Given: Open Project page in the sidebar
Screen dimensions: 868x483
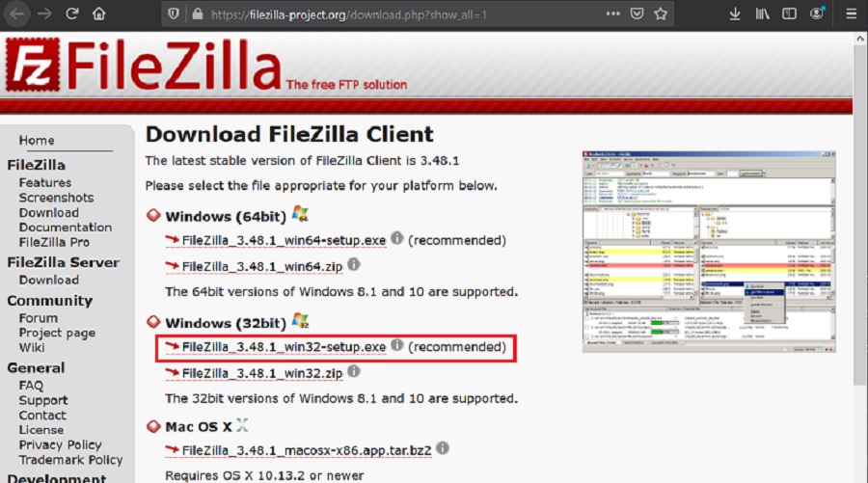Looking at the screenshot, I should coord(57,333).
